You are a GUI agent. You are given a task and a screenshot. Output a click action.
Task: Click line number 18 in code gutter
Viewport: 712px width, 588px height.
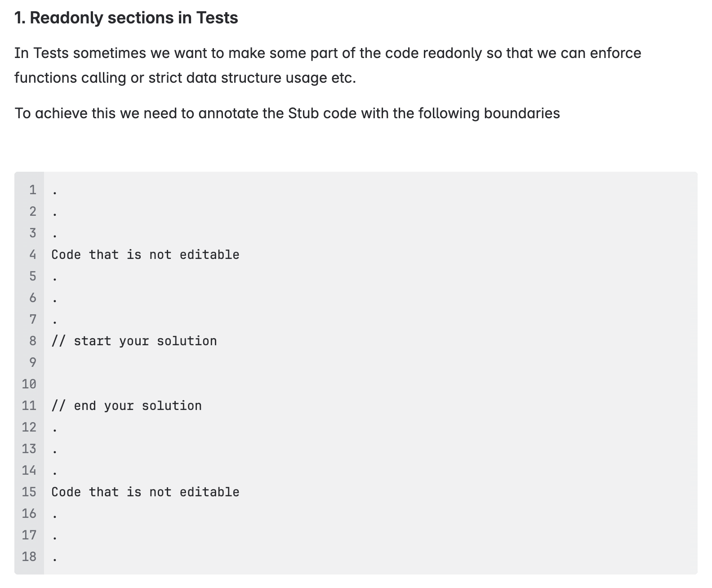[x=29, y=557]
